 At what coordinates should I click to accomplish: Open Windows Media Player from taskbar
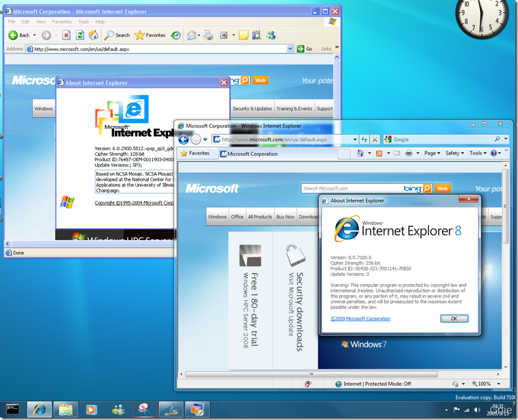click(90, 409)
